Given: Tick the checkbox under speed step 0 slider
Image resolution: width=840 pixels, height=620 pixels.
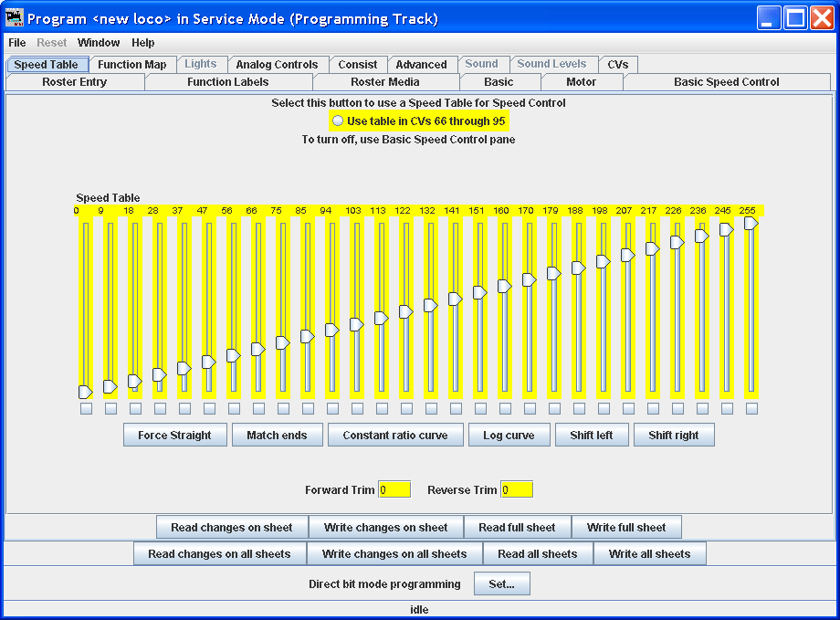Looking at the screenshot, I should coord(86,409).
